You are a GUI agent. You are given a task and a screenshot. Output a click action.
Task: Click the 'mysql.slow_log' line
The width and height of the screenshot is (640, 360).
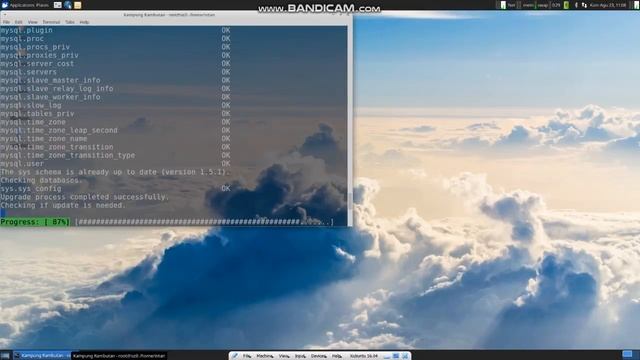31,105
